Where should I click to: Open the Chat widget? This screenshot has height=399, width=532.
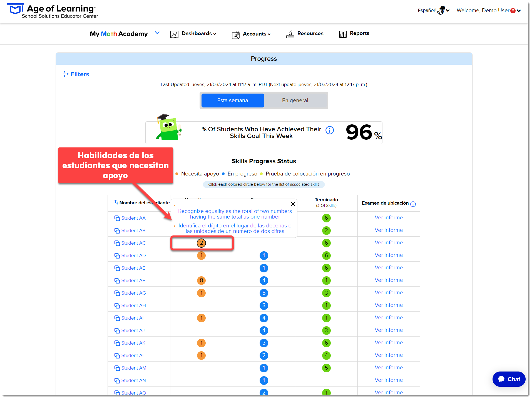click(x=509, y=379)
